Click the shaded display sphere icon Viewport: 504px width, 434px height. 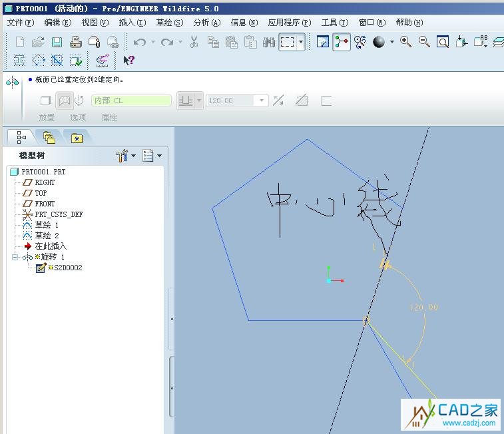pyautogui.click(x=379, y=42)
